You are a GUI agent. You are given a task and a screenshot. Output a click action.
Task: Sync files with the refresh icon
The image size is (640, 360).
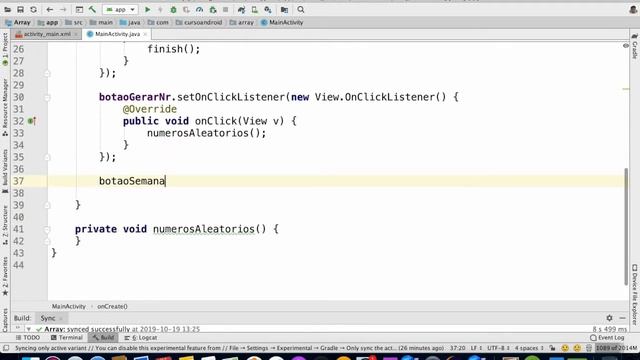(x=33, y=9)
